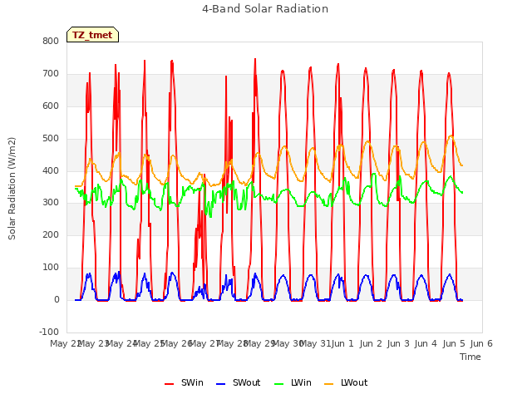
Task: Click the Jun 3 x-axis date label
Action: pos(398,343)
